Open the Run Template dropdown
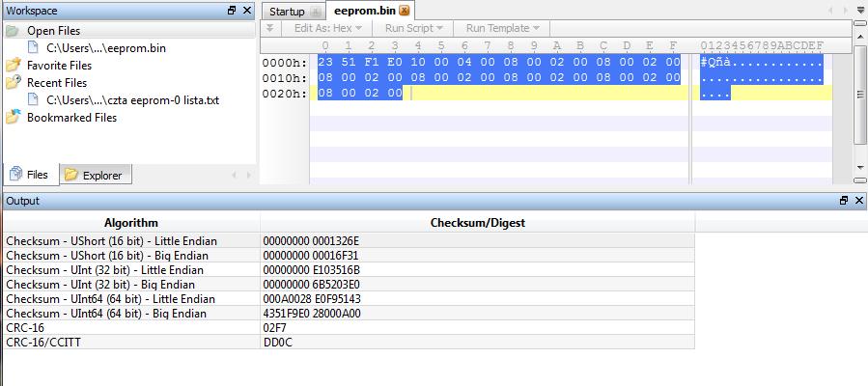 502,28
